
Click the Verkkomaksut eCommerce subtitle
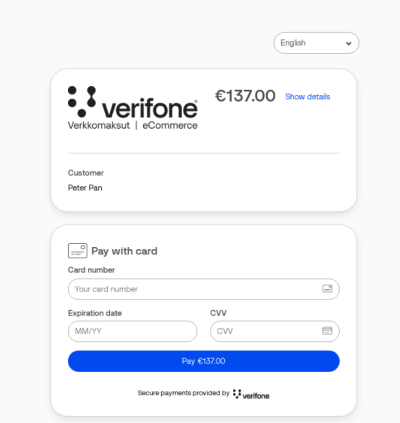click(x=133, y=125)
